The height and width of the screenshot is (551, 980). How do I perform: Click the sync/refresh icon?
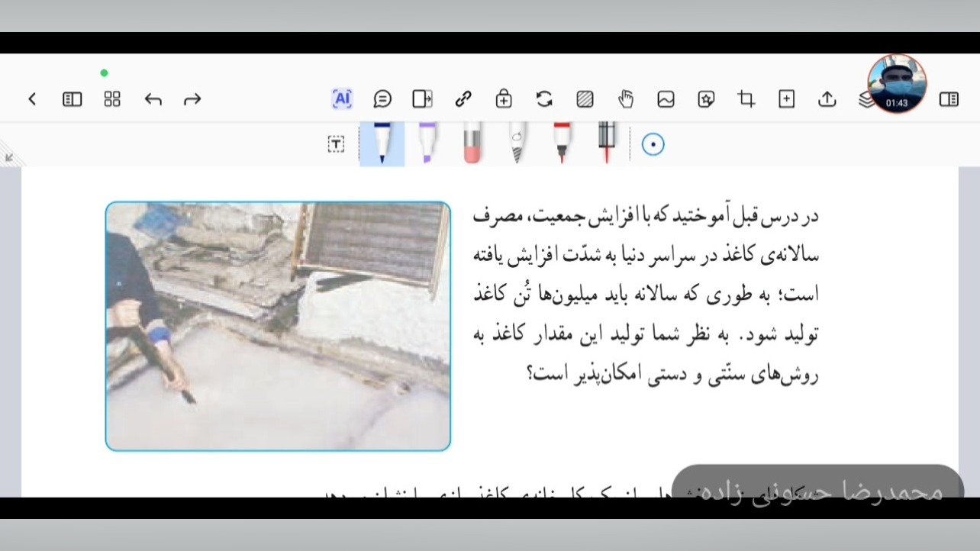[x=544, y=99]
